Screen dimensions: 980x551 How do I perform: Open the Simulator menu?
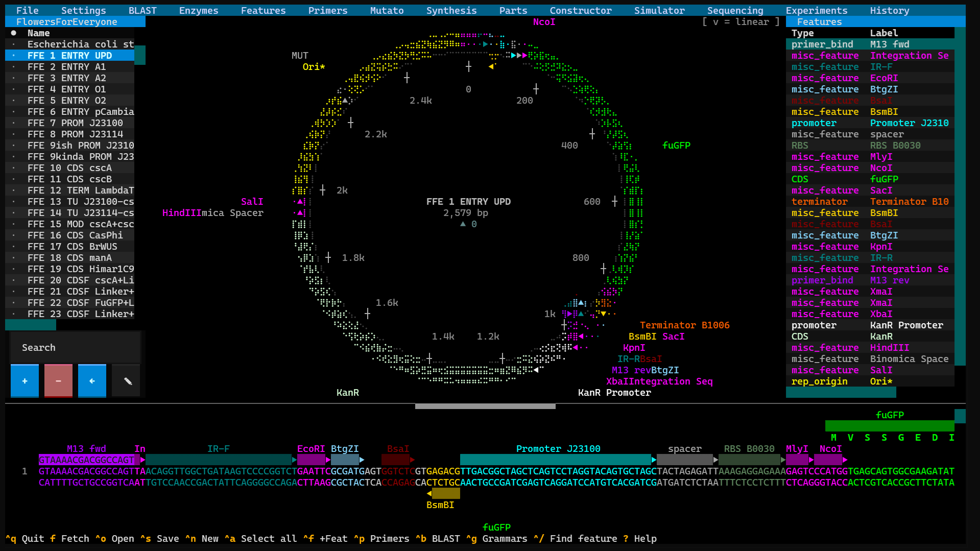tap(659, 10)
